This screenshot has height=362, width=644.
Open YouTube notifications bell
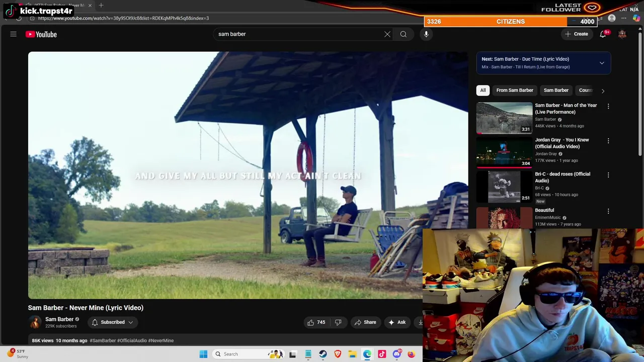click(603, 34)
